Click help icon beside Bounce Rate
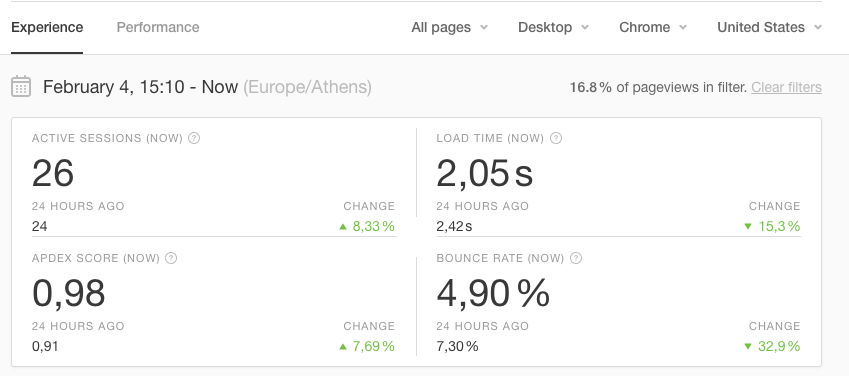849x376 pixels. [x=576, y=258]
